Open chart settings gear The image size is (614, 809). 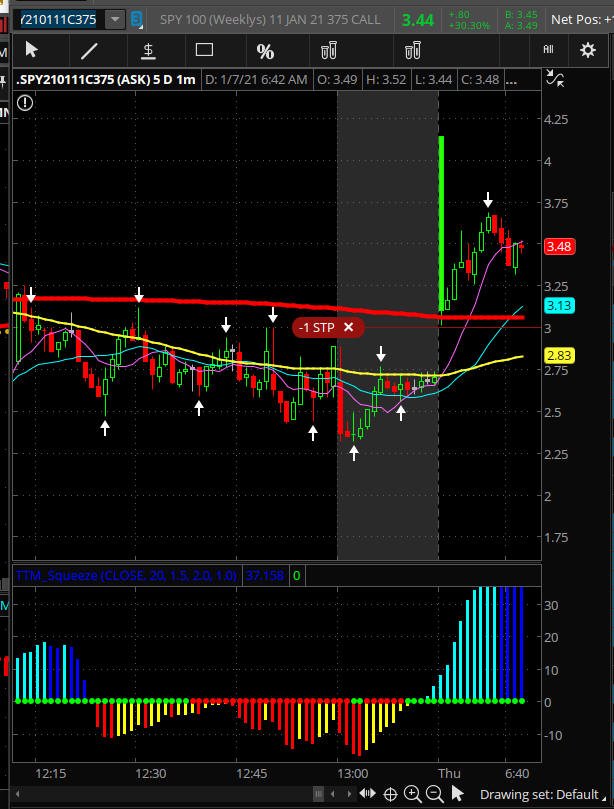(x=588, y=50)
